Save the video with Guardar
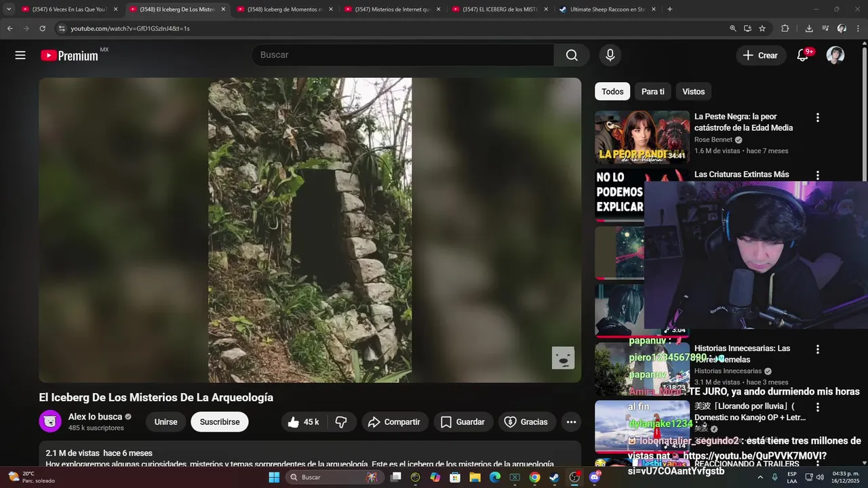This screenshot has width=868, height=488. click(x=462, y=422)
